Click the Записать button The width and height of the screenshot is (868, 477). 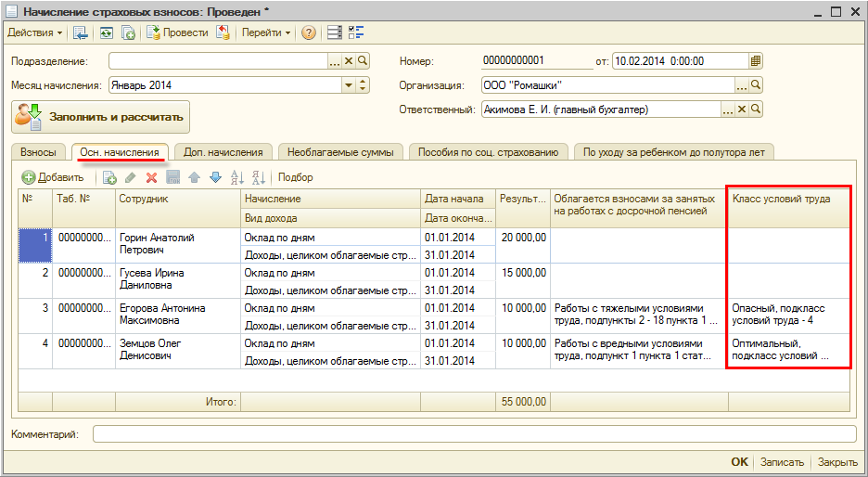tap(781, 462)
